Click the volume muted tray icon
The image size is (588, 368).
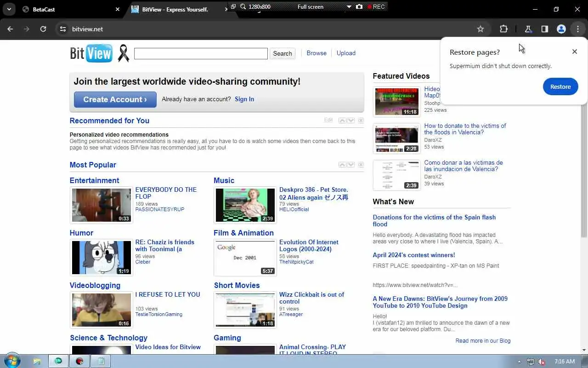click(x=542, y=362)
